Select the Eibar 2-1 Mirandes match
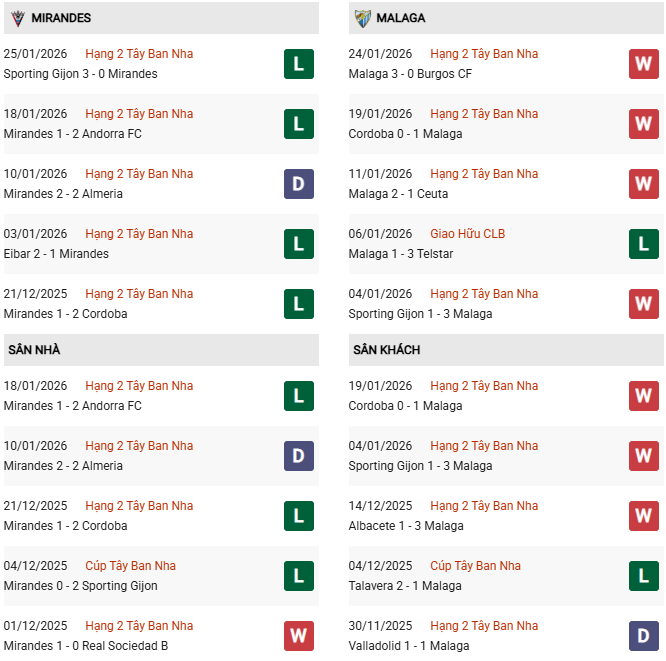 pos(56,254)
